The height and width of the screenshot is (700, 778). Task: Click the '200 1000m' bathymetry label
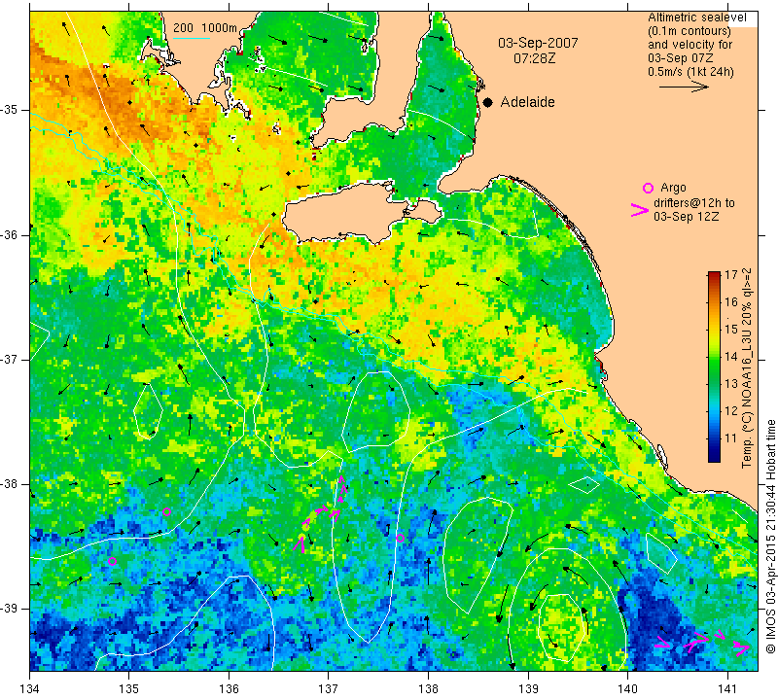pos(205,28)
